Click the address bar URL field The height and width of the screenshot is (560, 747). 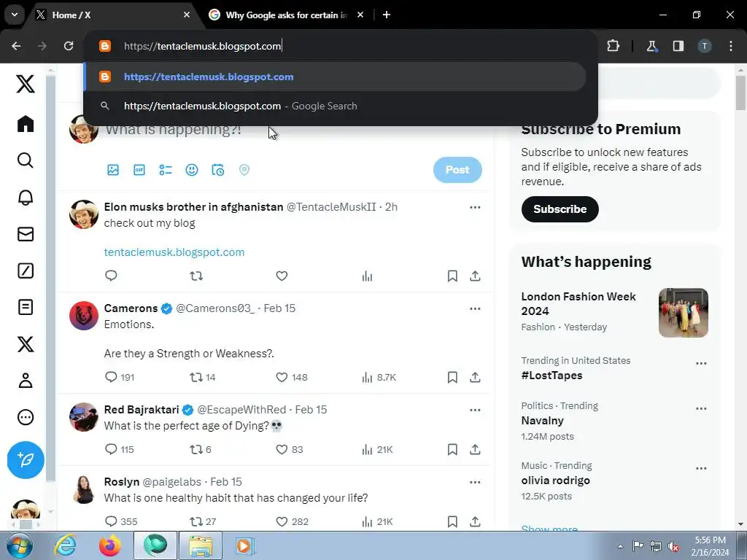pyautogui.click(x=341, y=46)
